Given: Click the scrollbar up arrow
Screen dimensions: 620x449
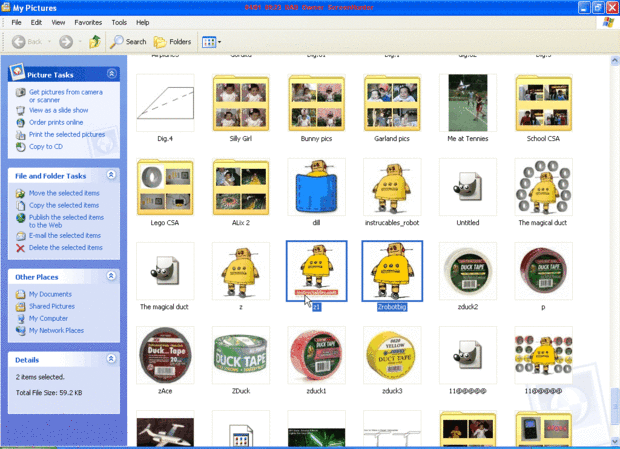Looking at the screenshot, I should click(614, 60).
